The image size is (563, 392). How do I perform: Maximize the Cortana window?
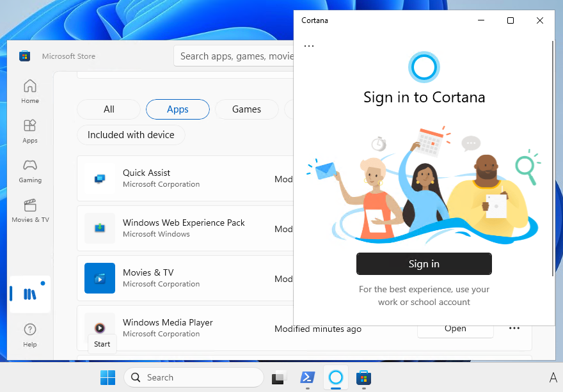coord(511,20)
